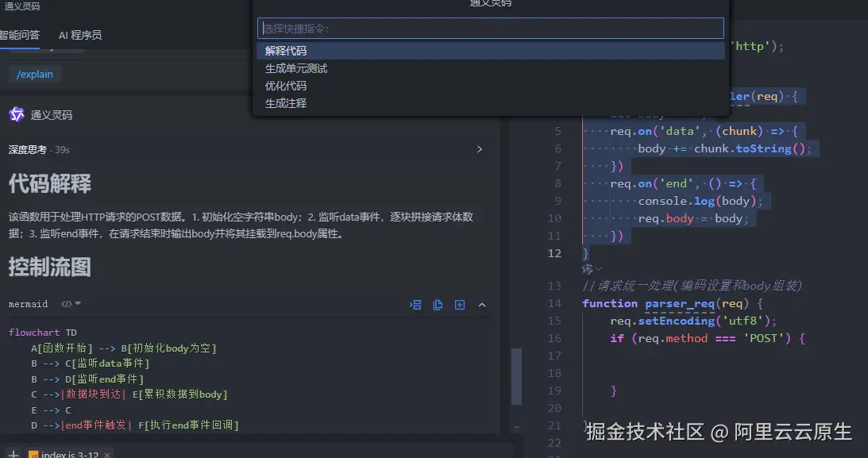Click the 通义灵码 logo in chat reply
Screen dimensions: 868x458
17,114
